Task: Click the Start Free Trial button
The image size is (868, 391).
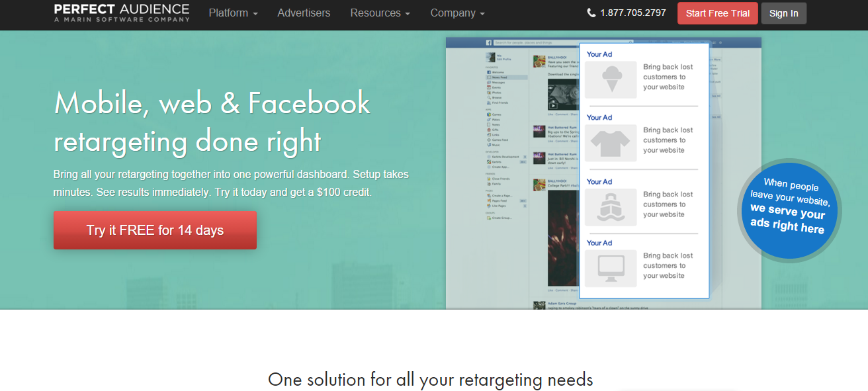Action: click(x=718, y=13)
